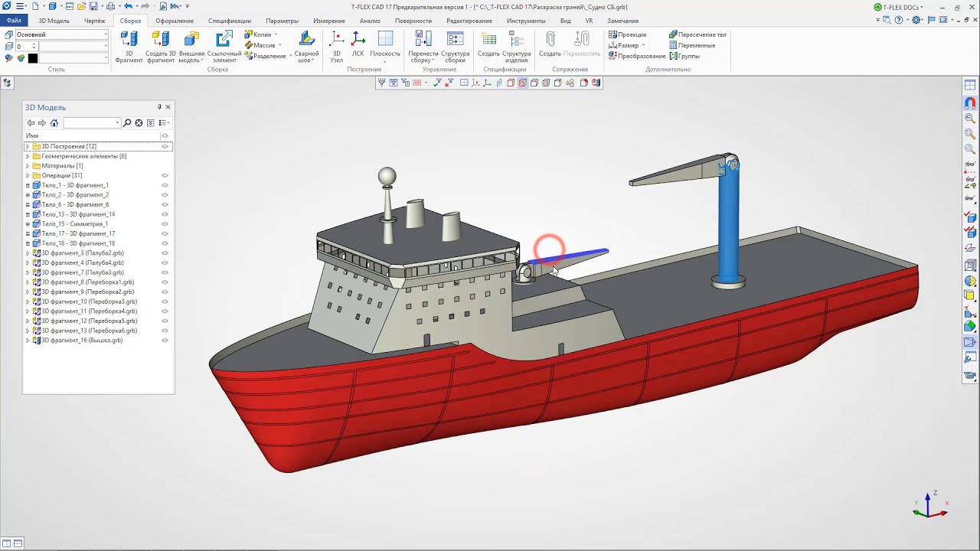Open the Спецификации tab

230,21
